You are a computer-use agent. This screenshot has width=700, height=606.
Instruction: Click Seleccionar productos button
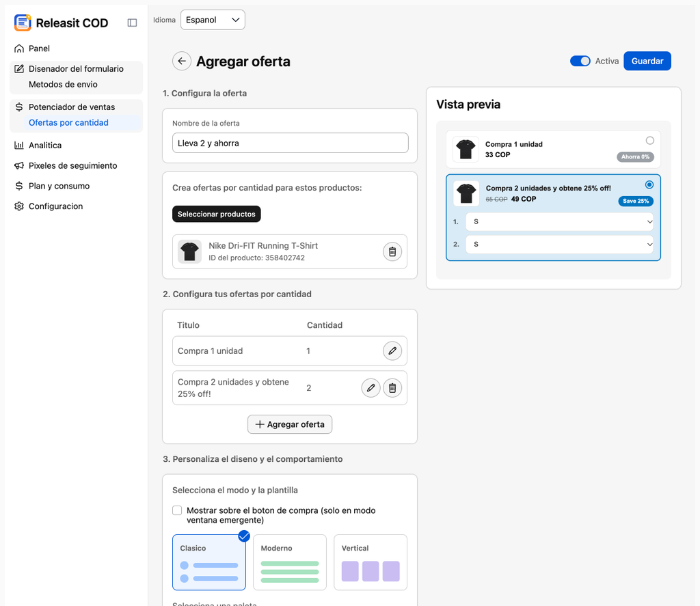217,215
